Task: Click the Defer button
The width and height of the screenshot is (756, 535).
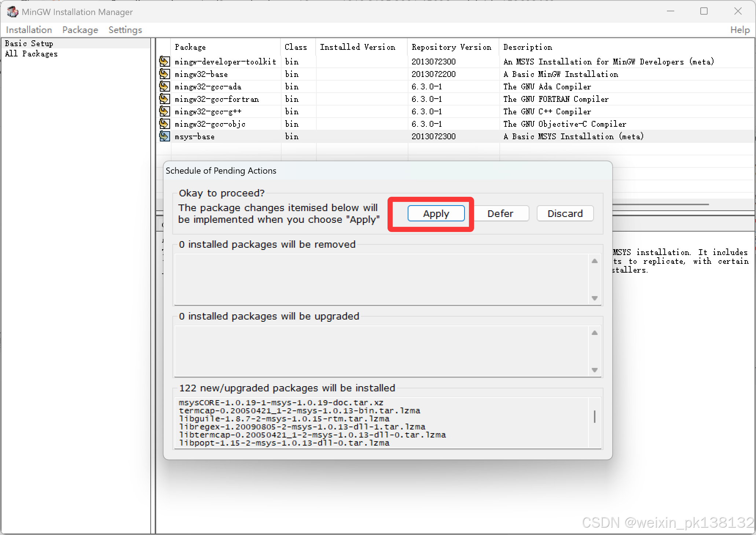Action: coord(500,214)
